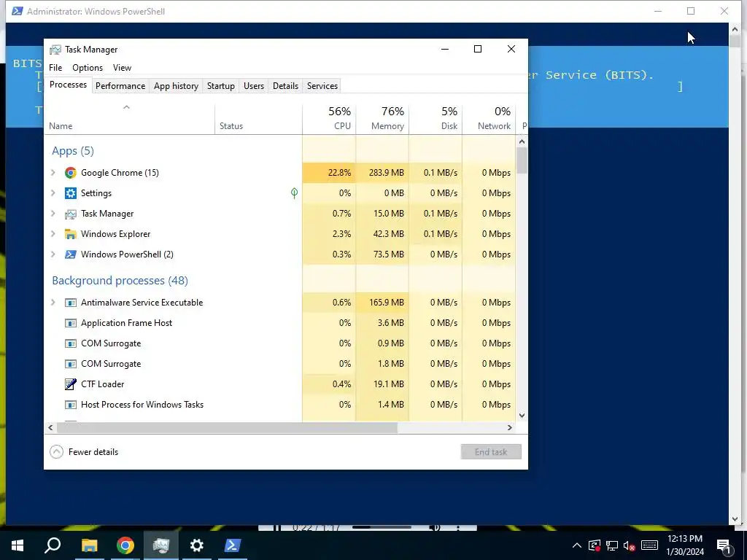
Task: Click the Apps (5) heading
Action: pos(73,151)
